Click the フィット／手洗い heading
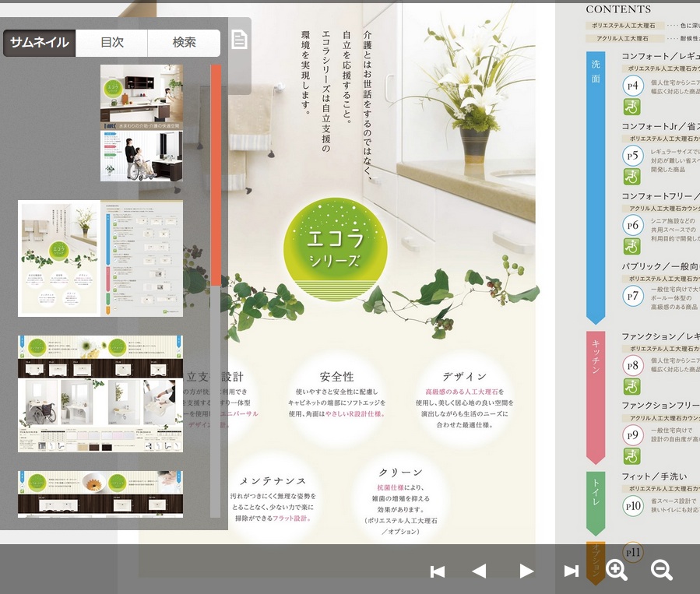Viewport: 700px width, 594px height. 655,476
